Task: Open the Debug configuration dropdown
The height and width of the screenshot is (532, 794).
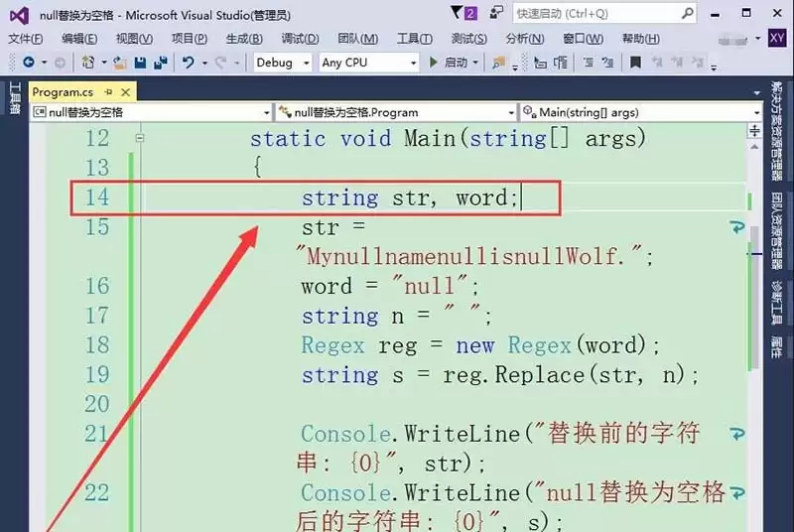Action: tap(282, 63)
